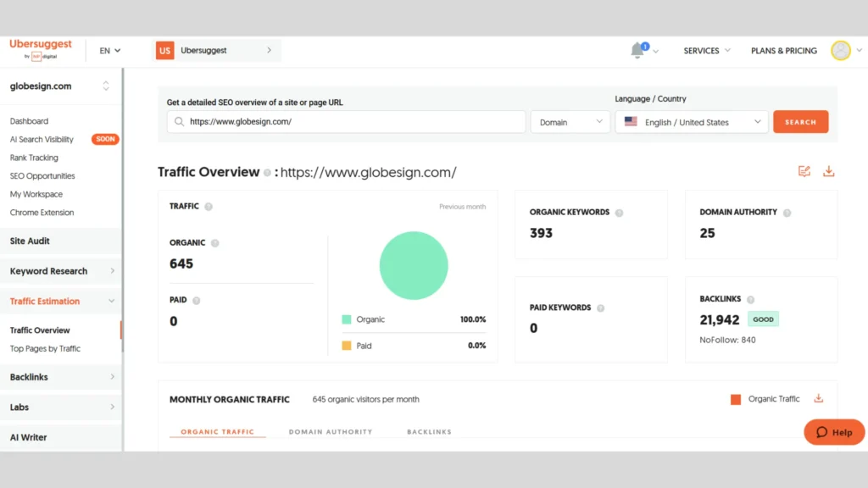Click the domain authority value 25
This screenshot has height=488, width=868.
(707, 233)
